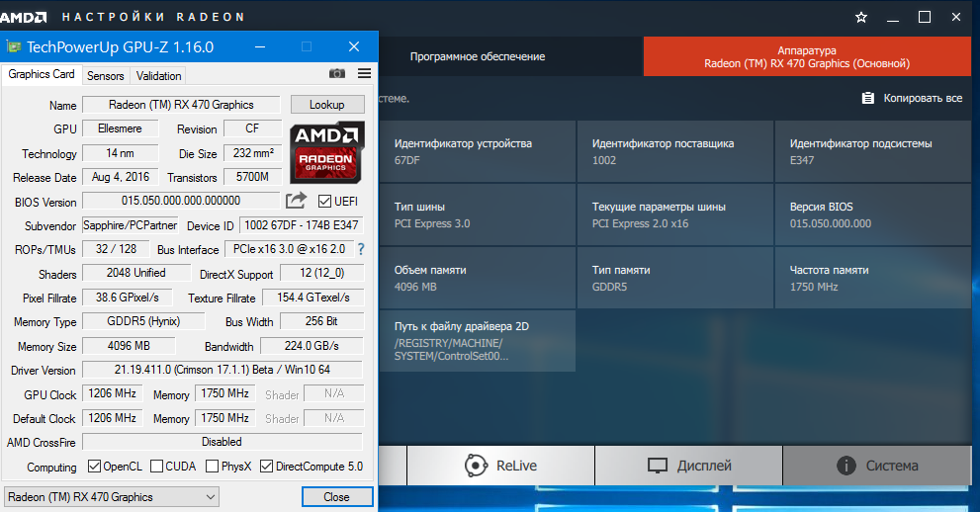Open the ReLive section
The image size is (980, 512).
[500, 466]
